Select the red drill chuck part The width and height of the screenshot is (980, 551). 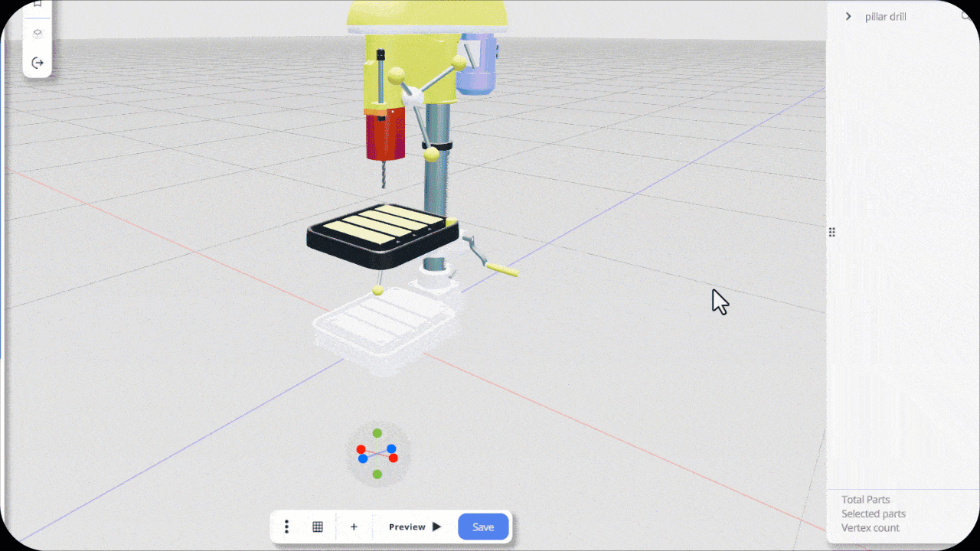385,135
